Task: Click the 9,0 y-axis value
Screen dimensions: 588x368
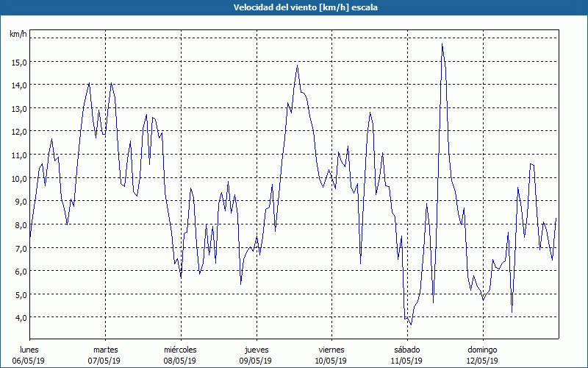Action: pos(21,202)
